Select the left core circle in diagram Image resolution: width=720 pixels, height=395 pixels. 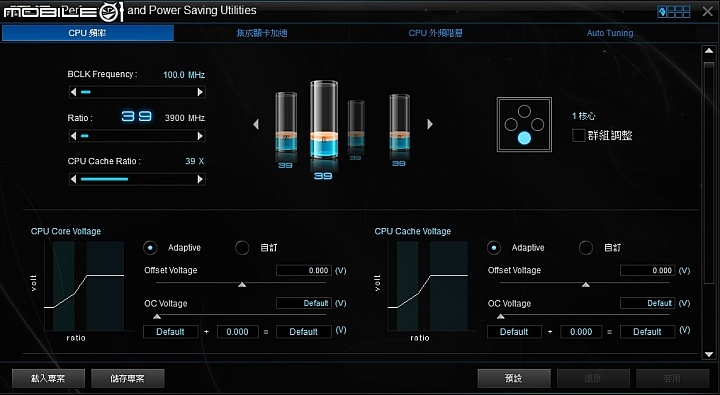click(511, 124)
